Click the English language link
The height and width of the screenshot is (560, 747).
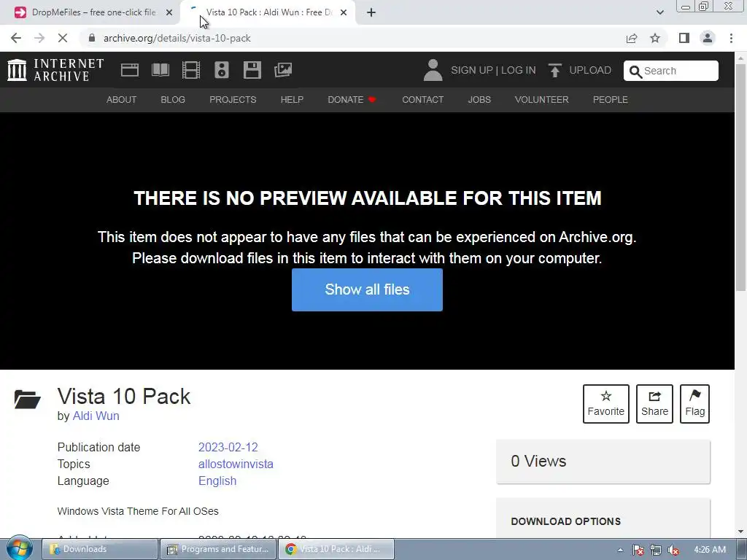point(217,481)
